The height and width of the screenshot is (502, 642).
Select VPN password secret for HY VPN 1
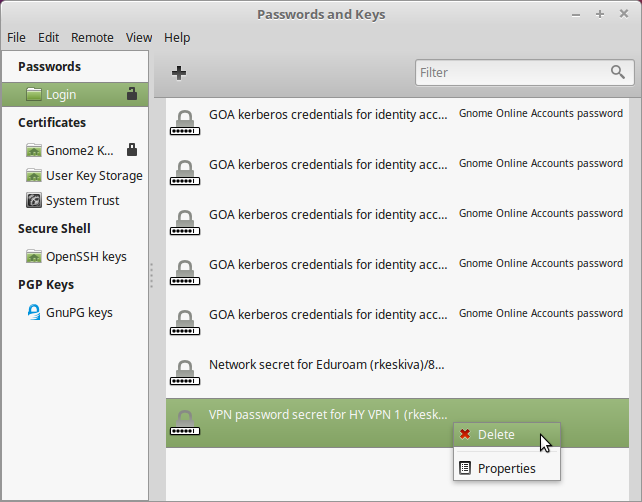tap(397, 423)
